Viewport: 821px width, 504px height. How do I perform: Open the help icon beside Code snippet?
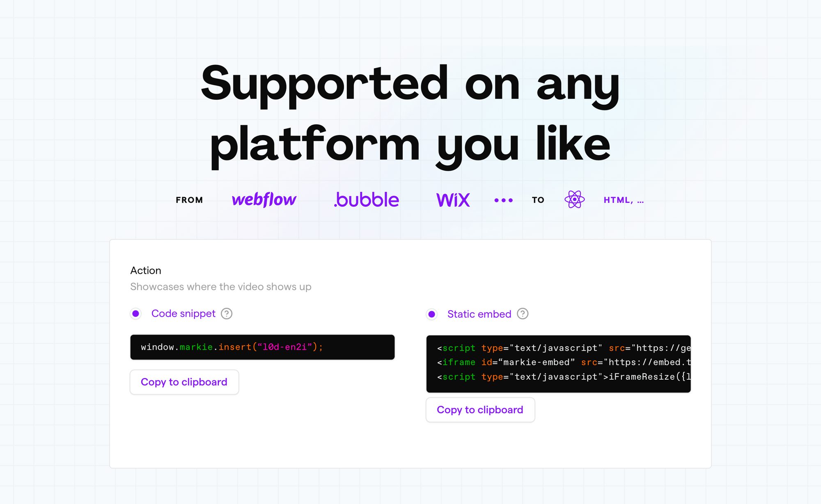pyautogui.click(x=227, y=314)
